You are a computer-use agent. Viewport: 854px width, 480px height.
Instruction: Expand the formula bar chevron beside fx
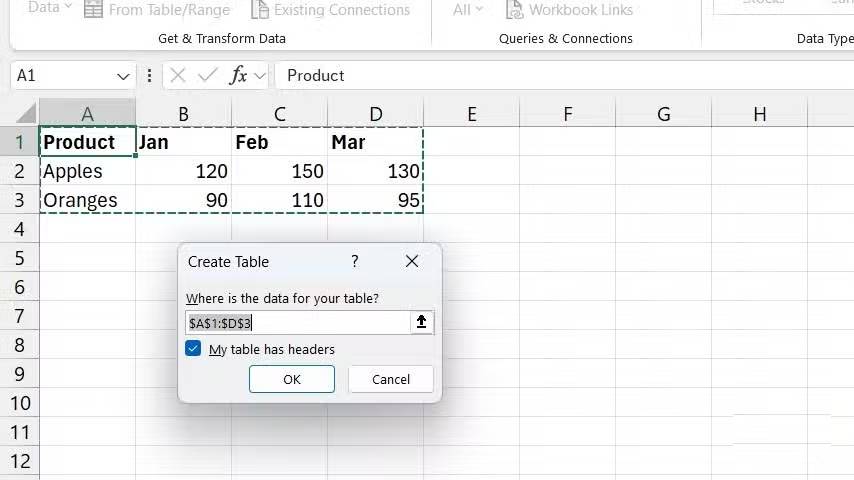click(x=260, y=75)
